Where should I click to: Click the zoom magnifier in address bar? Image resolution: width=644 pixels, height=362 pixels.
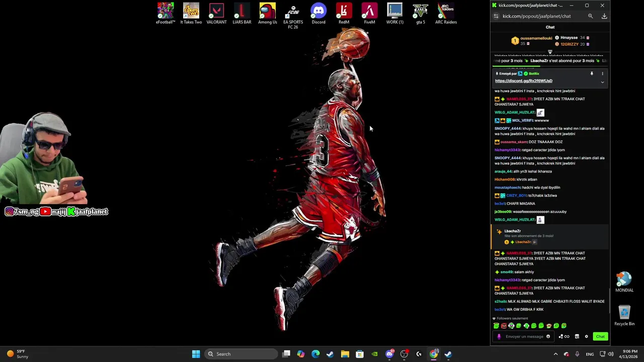590,16
